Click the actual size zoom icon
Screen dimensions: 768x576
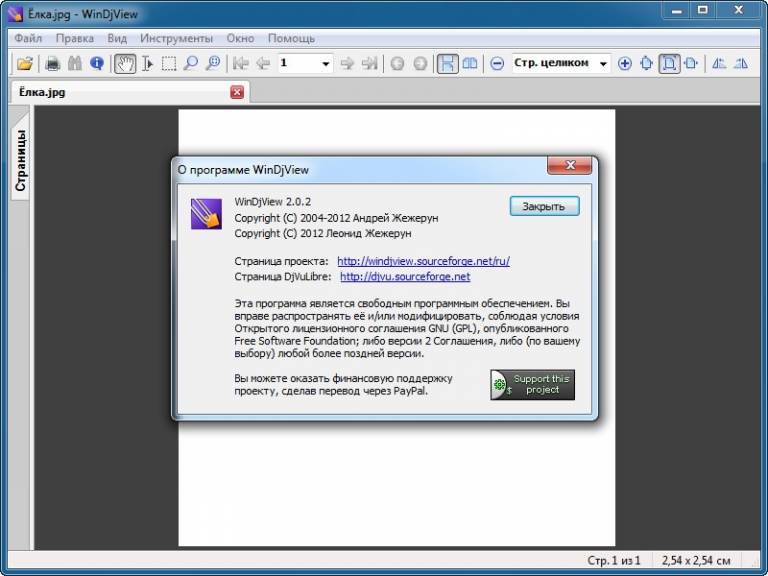pyautogui.click(x=647, y=63)
